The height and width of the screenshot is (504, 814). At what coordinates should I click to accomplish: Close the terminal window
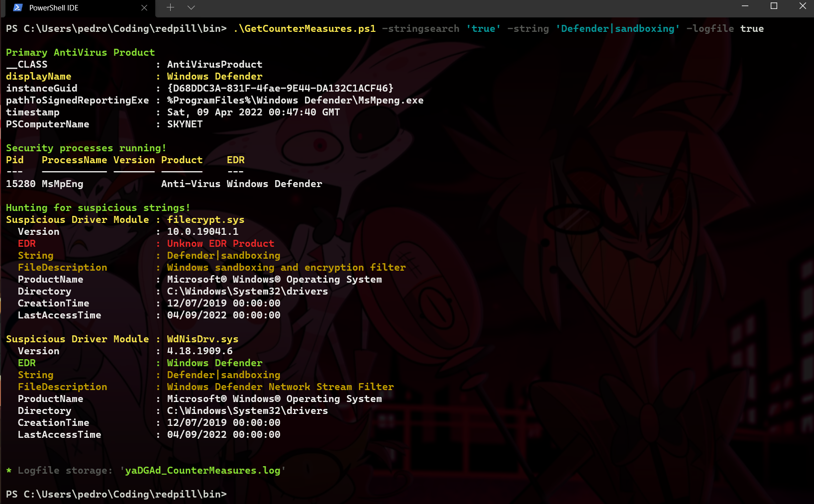pyautogui.click(x=802, y=6)
